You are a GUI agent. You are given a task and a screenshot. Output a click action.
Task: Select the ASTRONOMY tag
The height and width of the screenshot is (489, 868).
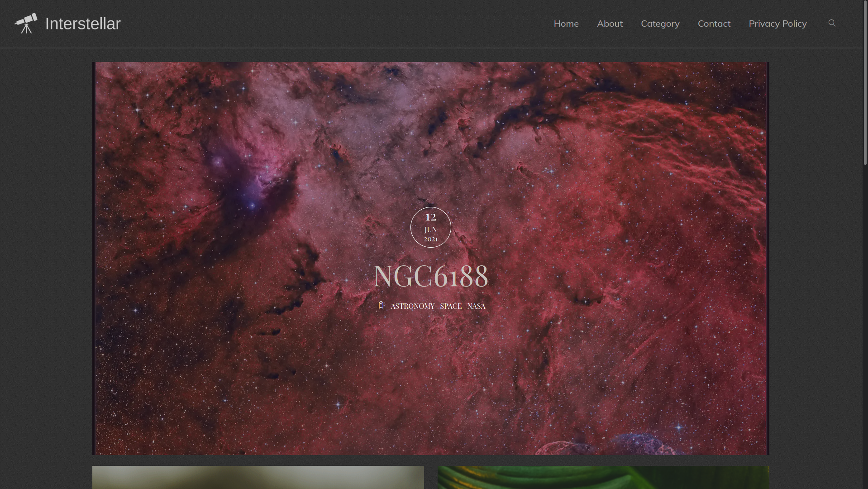(x=412, y=306)
